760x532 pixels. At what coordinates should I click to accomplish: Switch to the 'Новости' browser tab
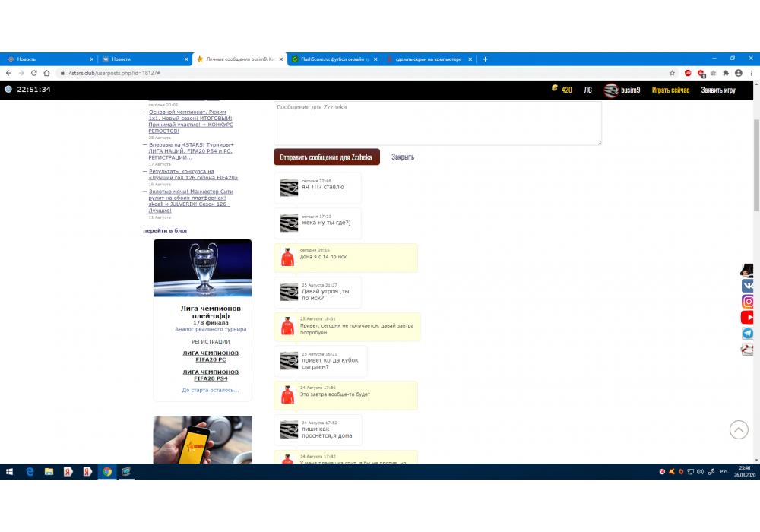pyautogui.click(x=144, y=59)
